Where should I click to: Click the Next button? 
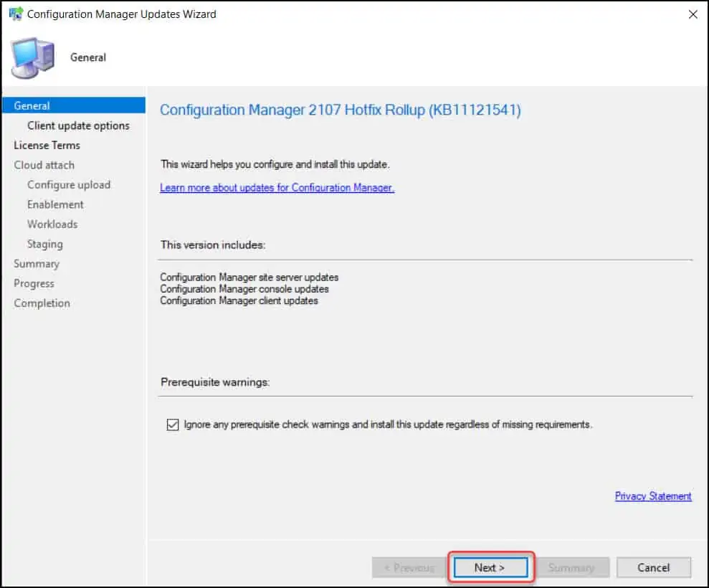point(490,567)
